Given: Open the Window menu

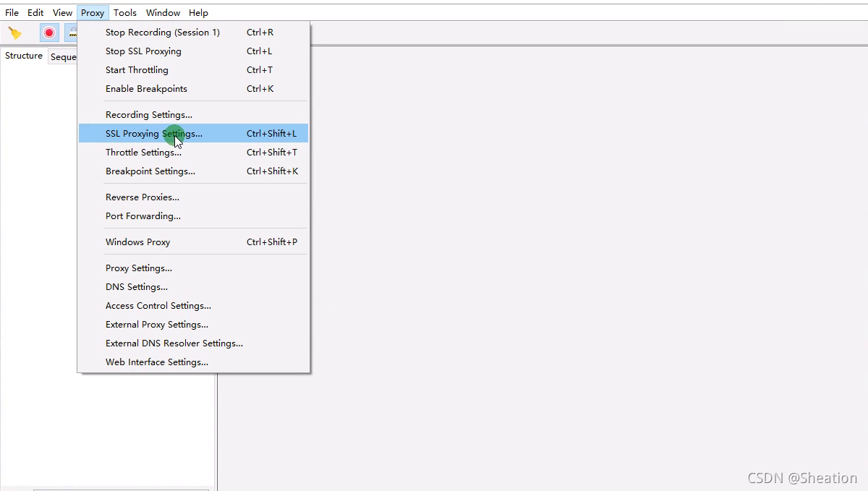Looking at the screenshot, I should (163, 12).
